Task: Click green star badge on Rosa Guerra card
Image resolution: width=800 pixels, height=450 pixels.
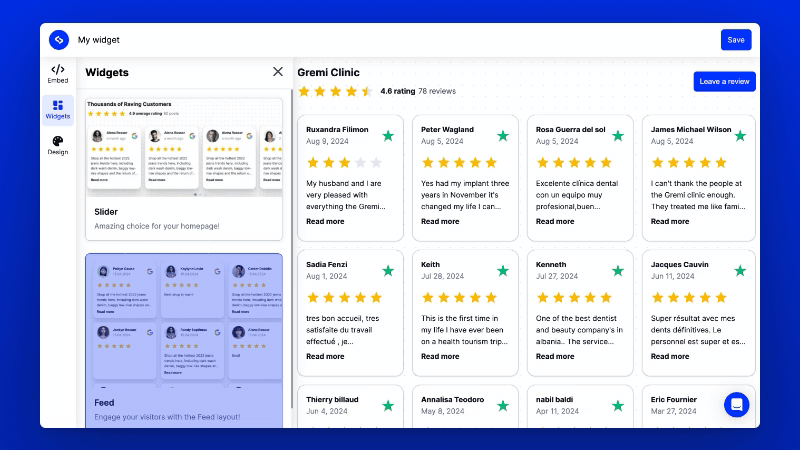Action: pyautogui.click(x=618, y=136)
